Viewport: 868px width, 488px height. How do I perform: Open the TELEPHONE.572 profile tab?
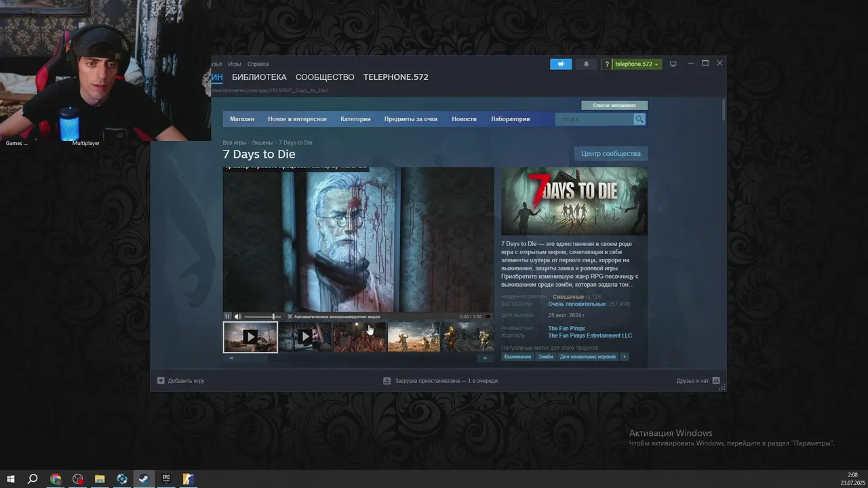(396, 77)
